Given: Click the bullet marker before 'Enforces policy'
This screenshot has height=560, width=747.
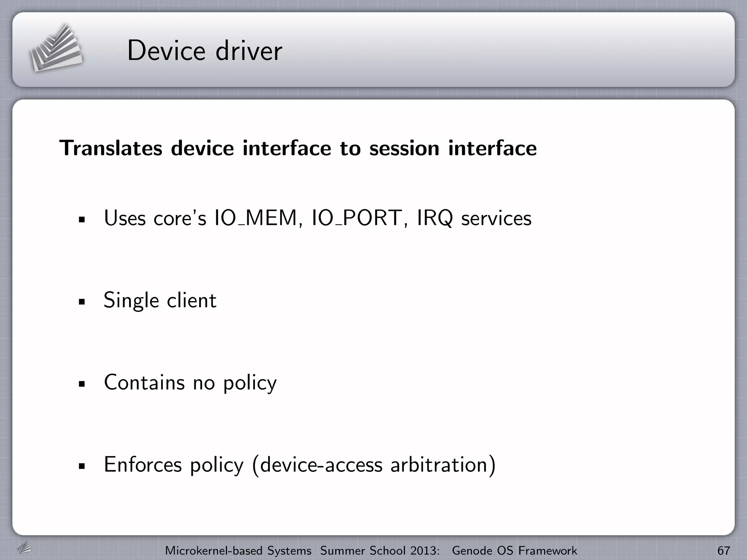Looking at the screenshot, I should pos(82,466).
